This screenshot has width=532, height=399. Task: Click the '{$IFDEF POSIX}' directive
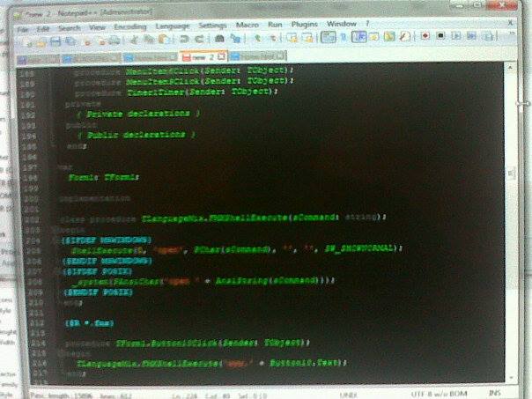pyautogui.click(x=98, y=271)
